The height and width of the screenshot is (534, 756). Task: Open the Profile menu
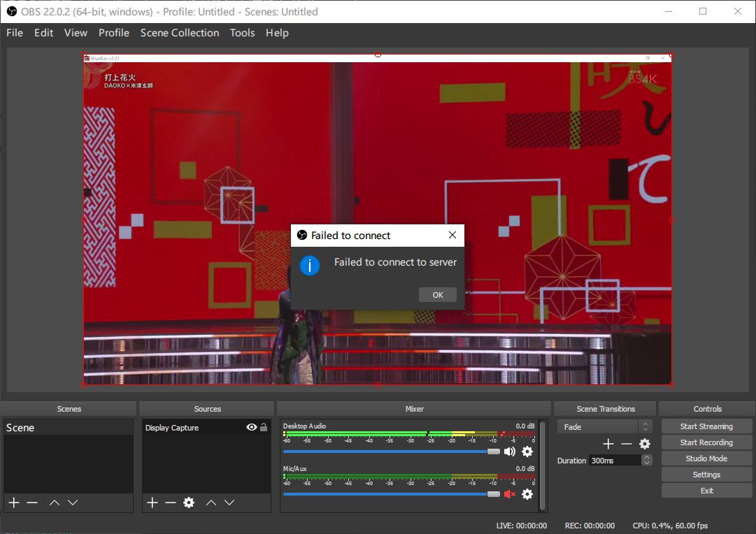[113, 33]
